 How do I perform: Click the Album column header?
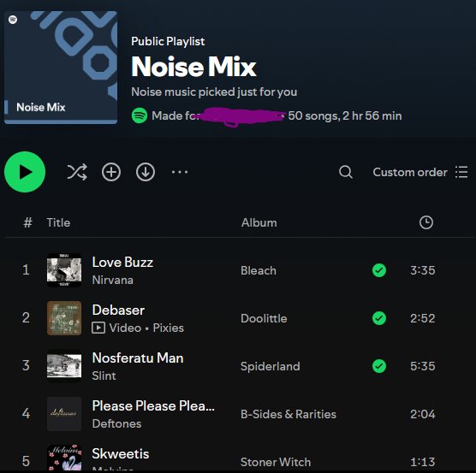point(259,222)
